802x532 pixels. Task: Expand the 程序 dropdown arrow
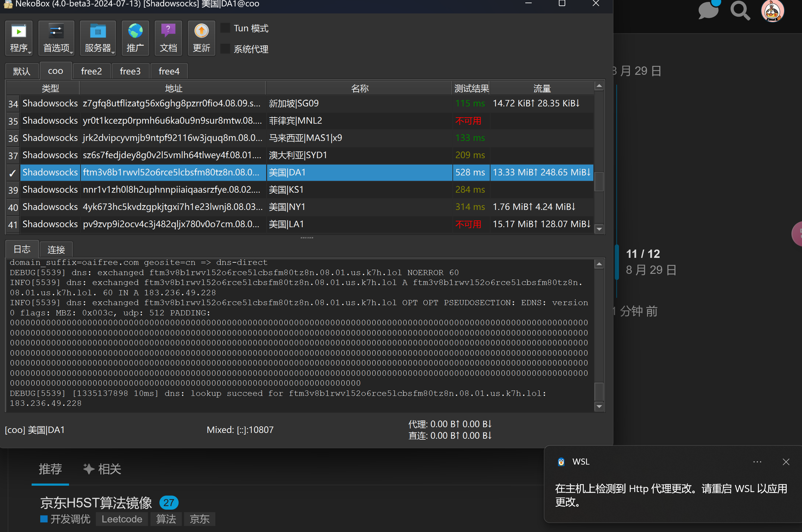[30, 53]
